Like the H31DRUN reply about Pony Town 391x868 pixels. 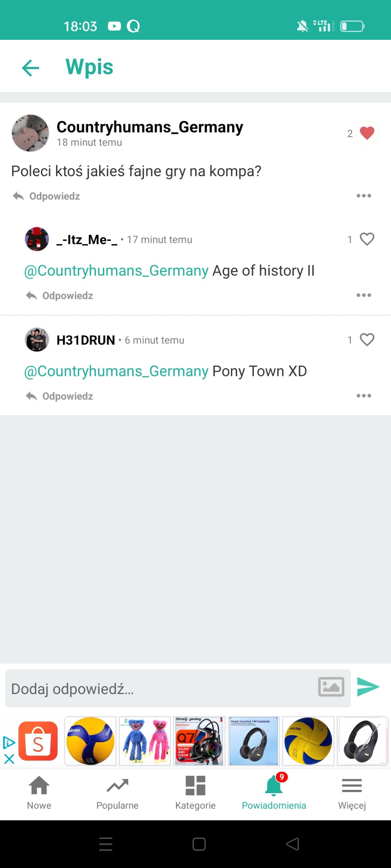367,339
